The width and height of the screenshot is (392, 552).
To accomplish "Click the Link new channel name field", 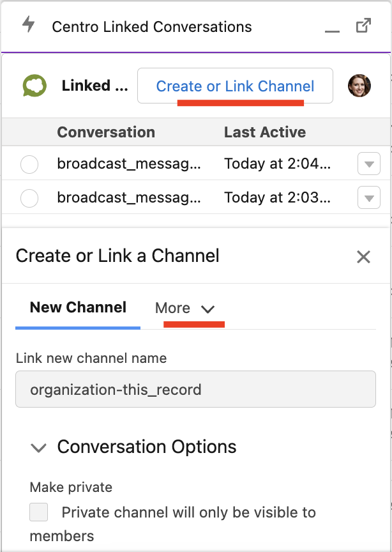I will pyautogui.click(x=195, y=389).
